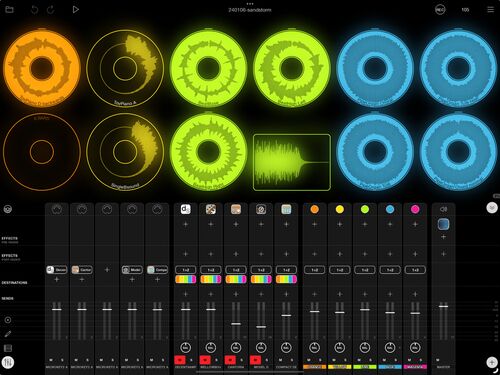The image size is (500, 375).
Task: Unmute the MELLOWSOU channel
Action: 205,360
